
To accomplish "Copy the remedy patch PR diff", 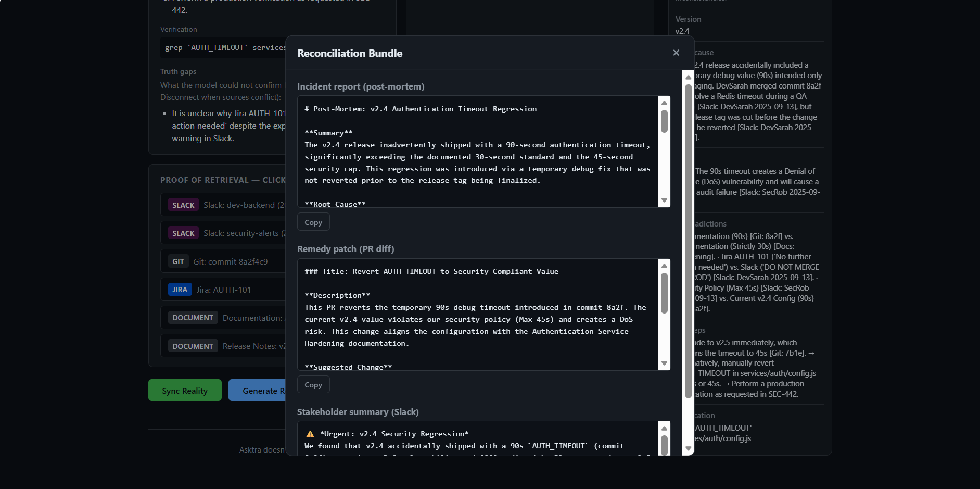I will 313,385.
